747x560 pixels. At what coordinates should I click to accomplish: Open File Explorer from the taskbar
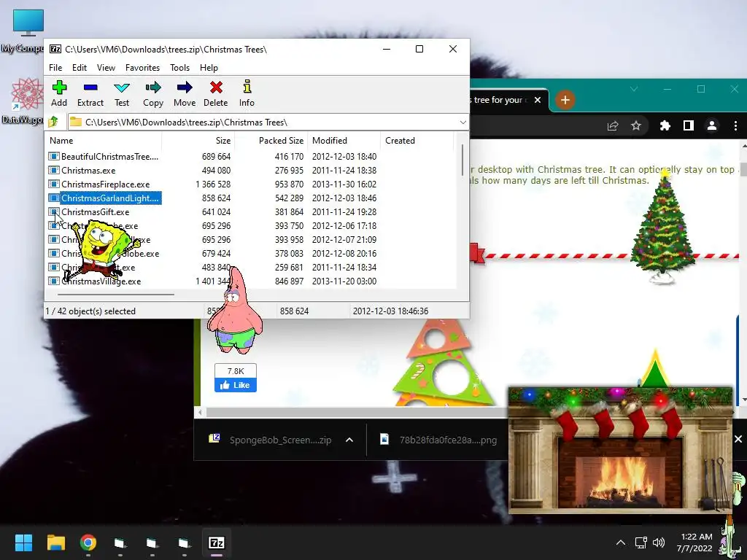click(x=55, y=542)
